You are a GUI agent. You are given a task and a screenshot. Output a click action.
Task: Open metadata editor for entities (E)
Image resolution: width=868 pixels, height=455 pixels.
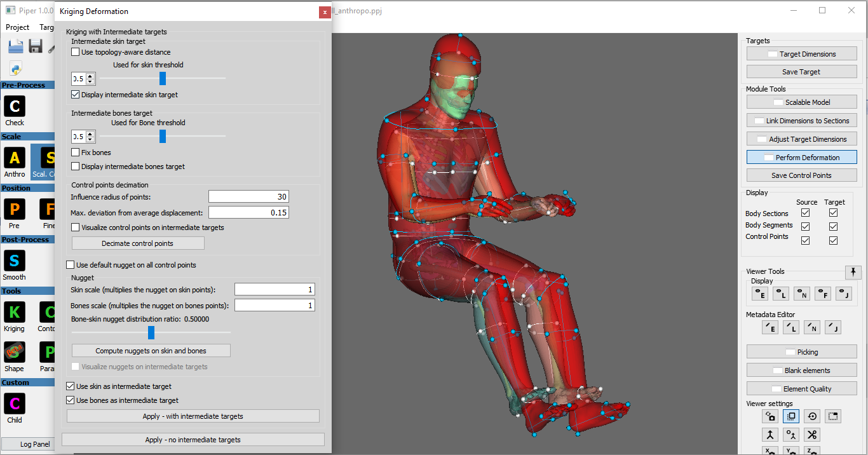[x=770, y=327]
